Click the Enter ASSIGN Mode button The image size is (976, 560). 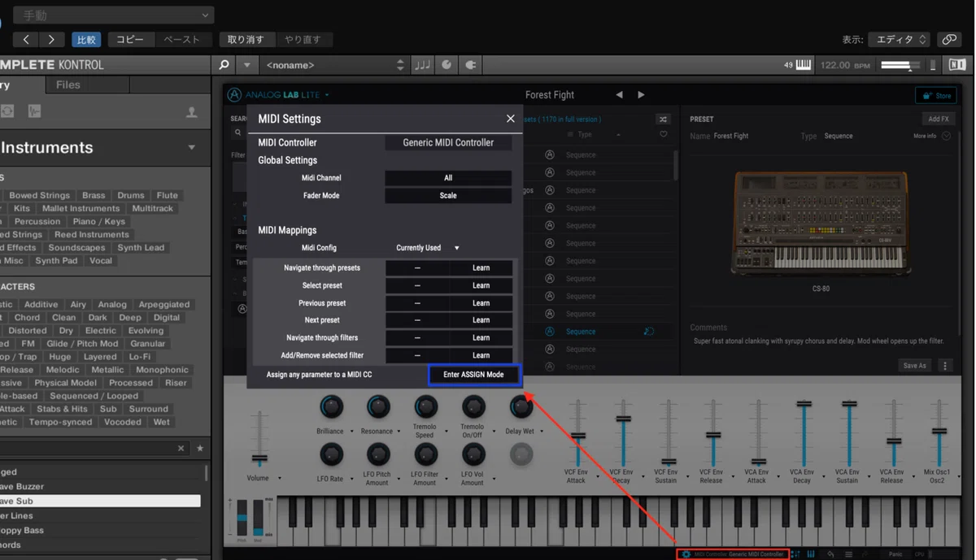pyautogui.click(x=473, y=375)
